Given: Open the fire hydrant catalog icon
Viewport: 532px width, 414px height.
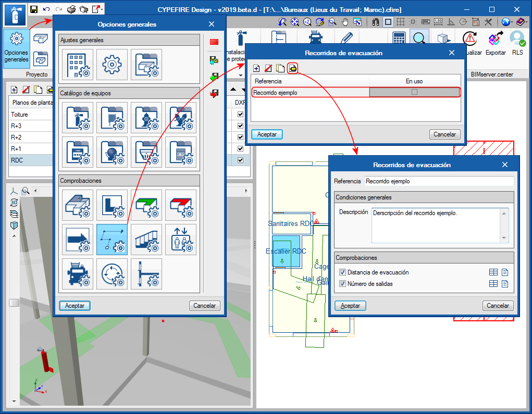Looking at the screenshot, I should 146,118.
